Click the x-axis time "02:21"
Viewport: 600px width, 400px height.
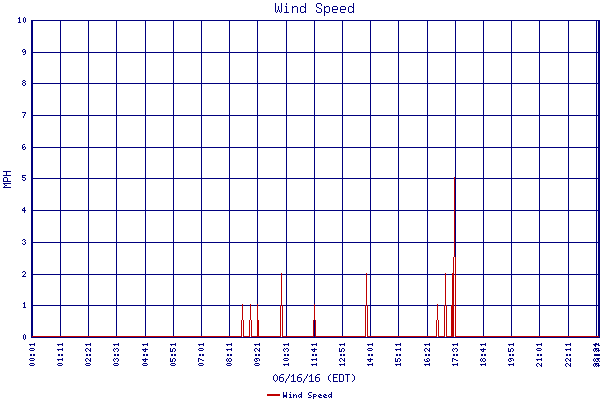pos(88,354)
